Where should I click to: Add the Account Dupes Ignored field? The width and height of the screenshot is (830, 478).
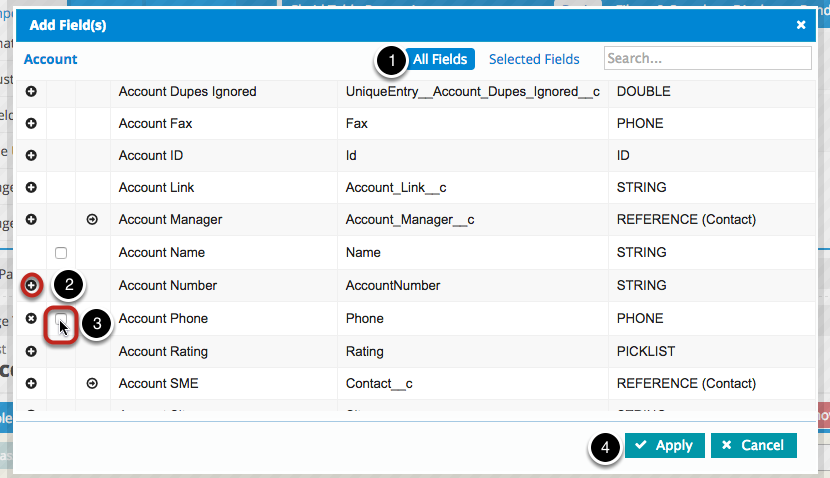tap(31, 92)
